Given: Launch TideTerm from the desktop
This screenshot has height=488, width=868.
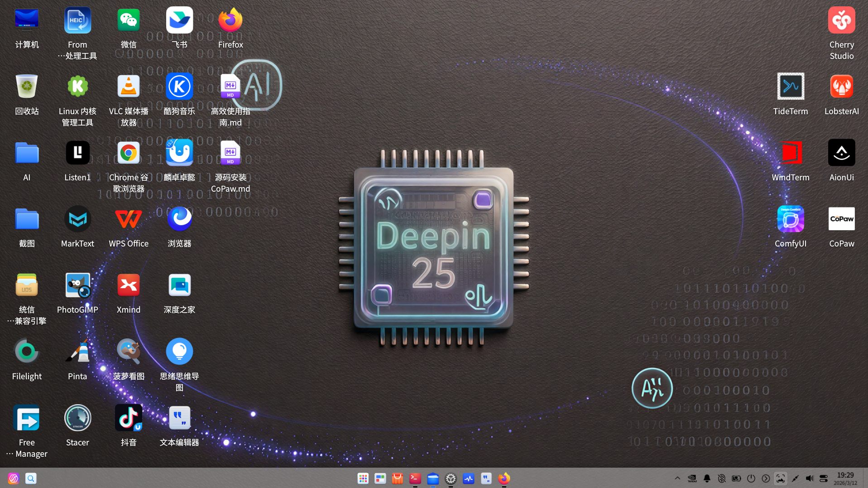Looking at the screenshot, I should (x=791, y=86).
